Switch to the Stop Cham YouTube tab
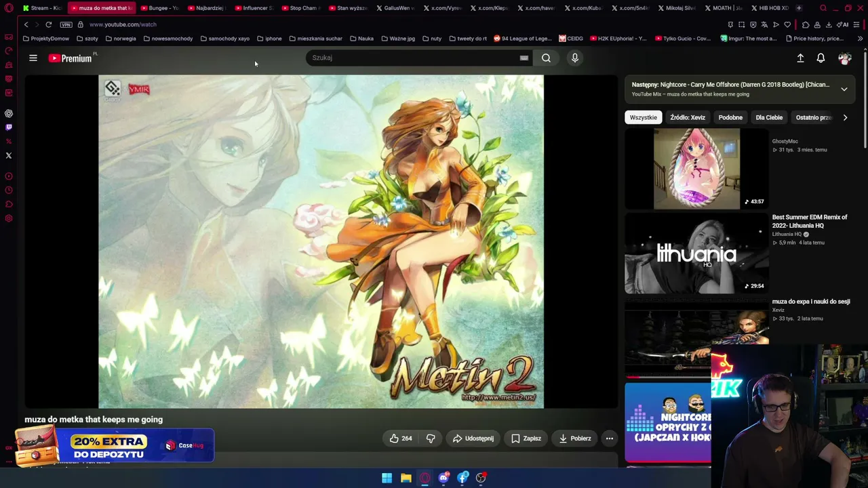Screen dimensions: 868x488 300,8
